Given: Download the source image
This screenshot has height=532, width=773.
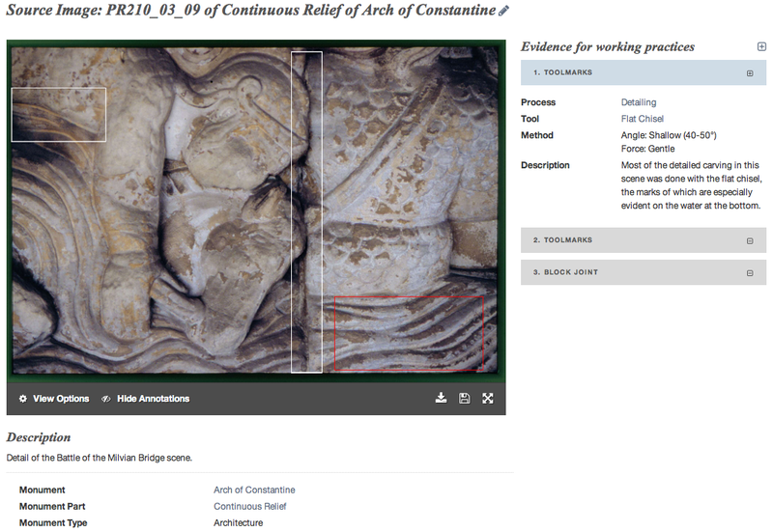Looking at the screenshot, I should click(x=442, y=398).
